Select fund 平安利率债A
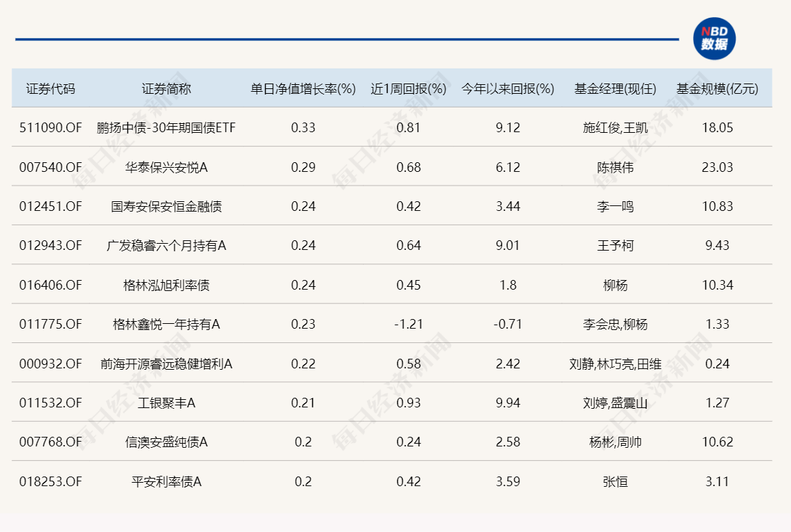Image resolution: width=791 pixels, height=532 pixels. point(166,482)
